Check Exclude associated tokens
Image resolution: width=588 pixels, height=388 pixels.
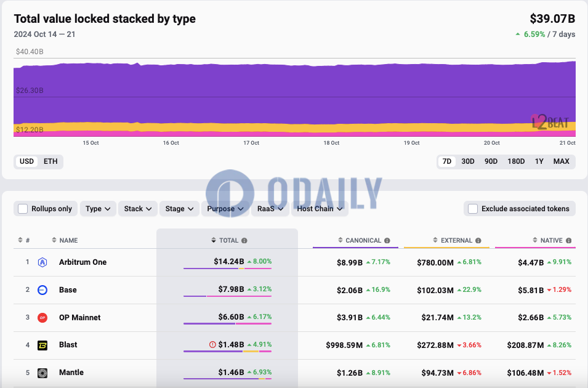tap(473, 209)
